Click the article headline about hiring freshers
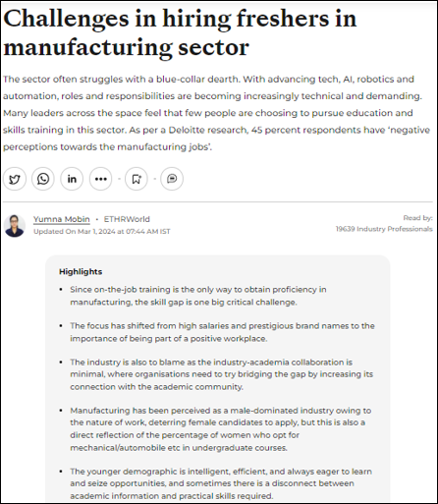Viewport: 438px width, 504px height. 180,32
